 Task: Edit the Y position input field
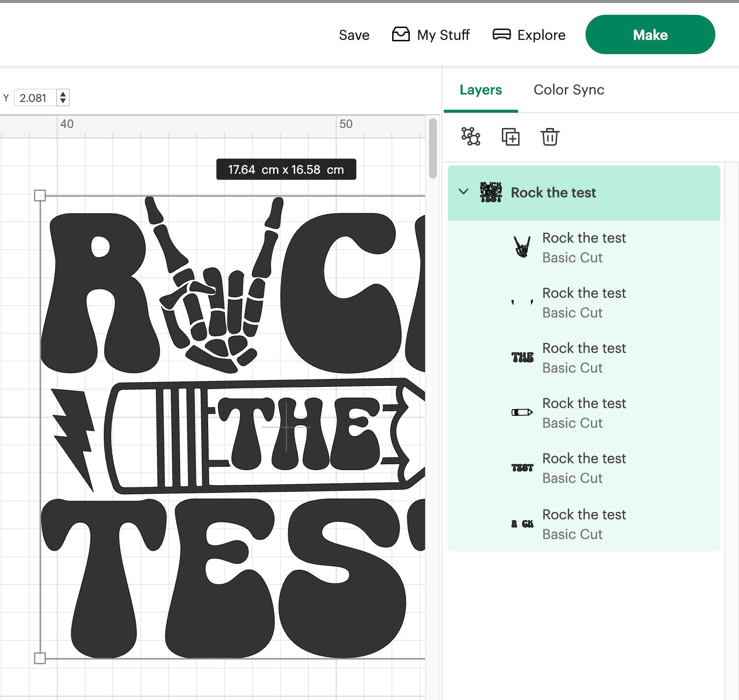(x=34, y=98)
